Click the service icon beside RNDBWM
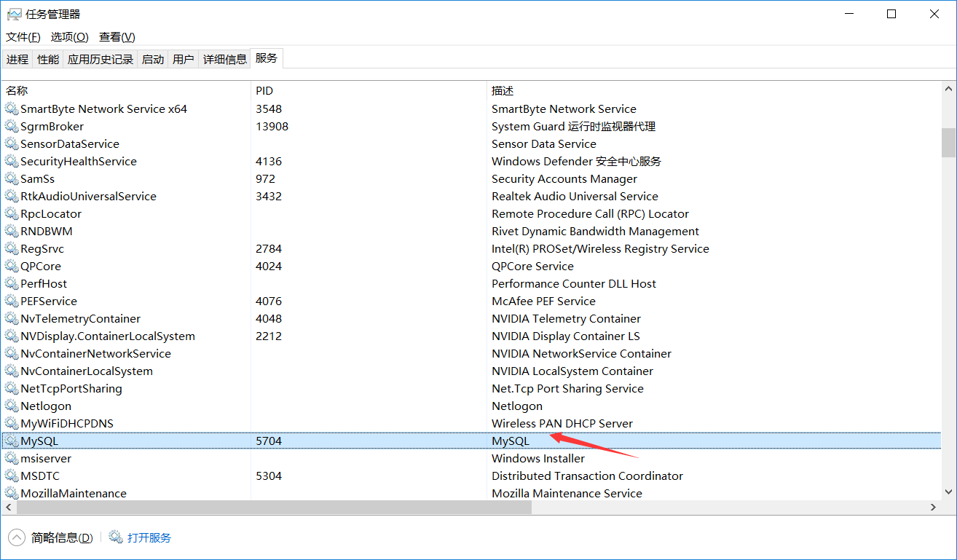 tap(11, 232)
